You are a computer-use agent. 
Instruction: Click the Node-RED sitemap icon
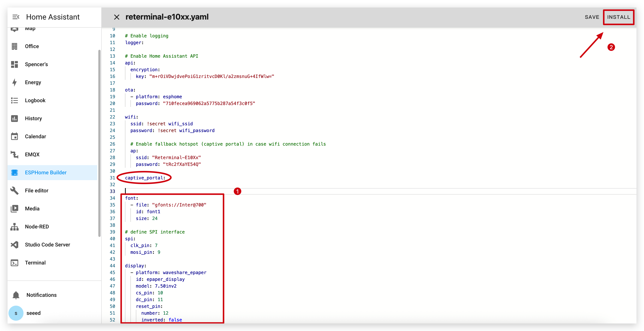tap(14, 227)
